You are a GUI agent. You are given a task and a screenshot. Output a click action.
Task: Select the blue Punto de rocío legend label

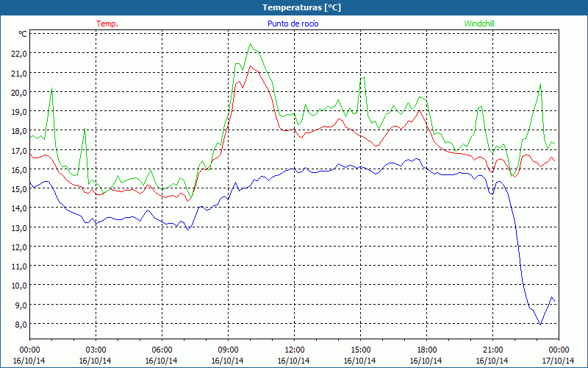tap(293, 24)
